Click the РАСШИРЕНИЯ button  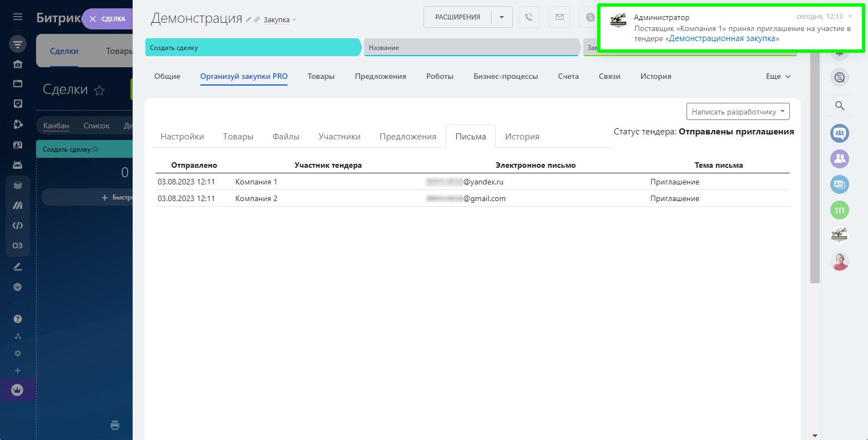click(x=457, y=17)
